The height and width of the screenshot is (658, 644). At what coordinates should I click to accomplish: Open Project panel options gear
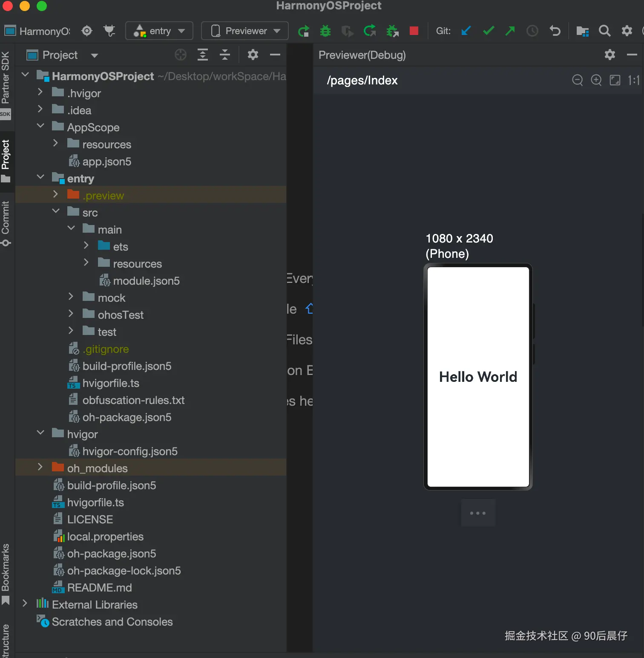pyautogui.click(x=253, y=55)
